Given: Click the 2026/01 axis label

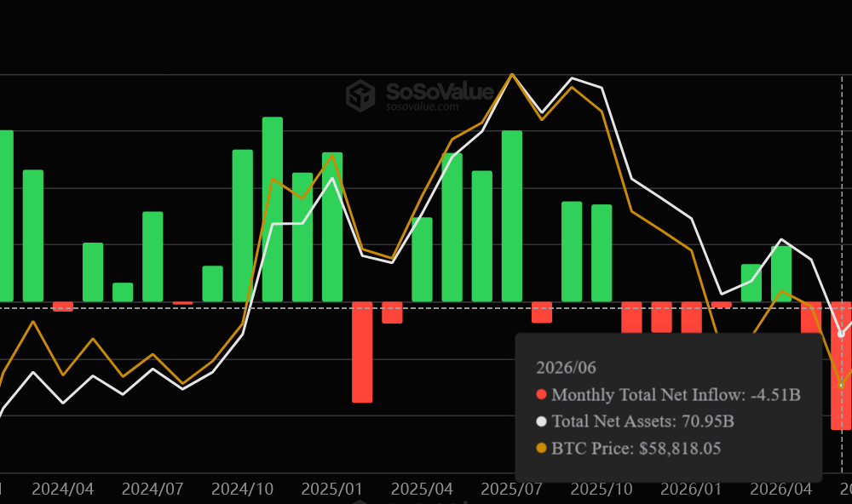Looking at the screenshot, I should pyautogui.click(x=691, y=489).
